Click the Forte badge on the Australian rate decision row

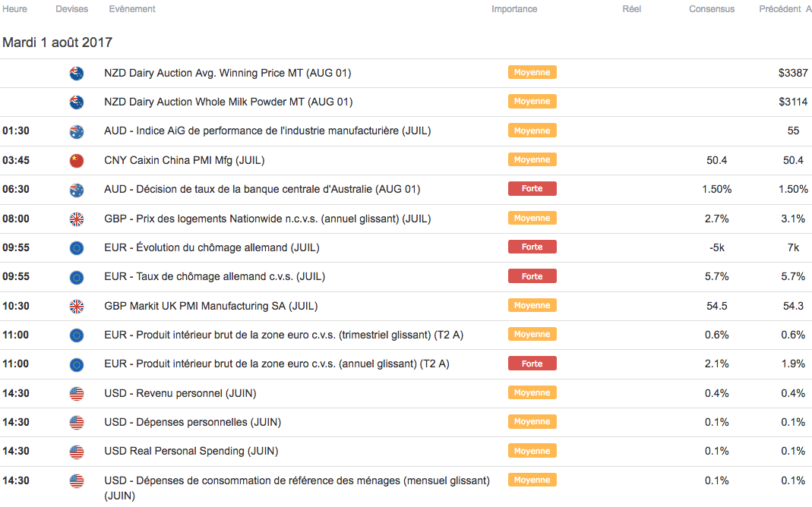tap(532, 188)
